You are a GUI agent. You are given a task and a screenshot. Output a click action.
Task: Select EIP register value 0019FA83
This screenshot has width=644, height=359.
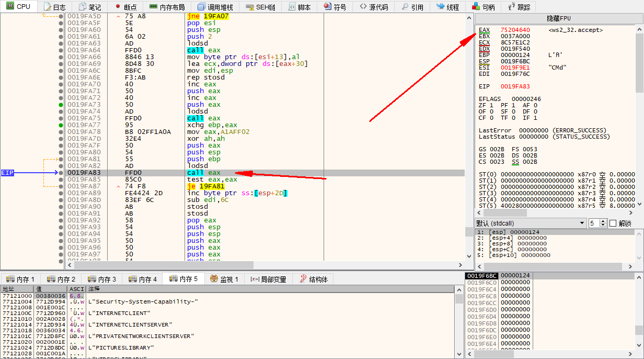pos(515,86)
